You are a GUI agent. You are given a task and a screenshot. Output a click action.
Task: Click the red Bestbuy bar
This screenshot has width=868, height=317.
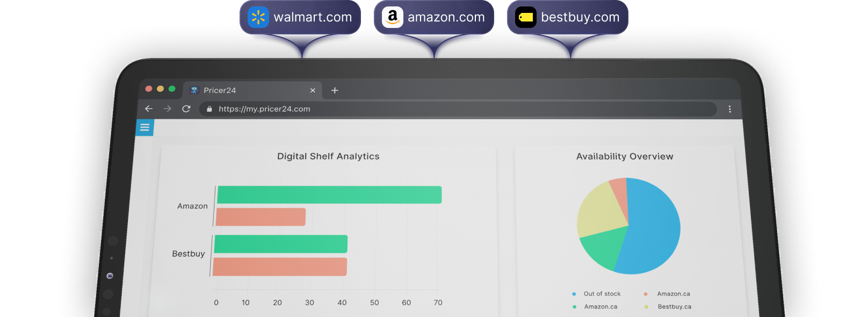tap(280, 266)
